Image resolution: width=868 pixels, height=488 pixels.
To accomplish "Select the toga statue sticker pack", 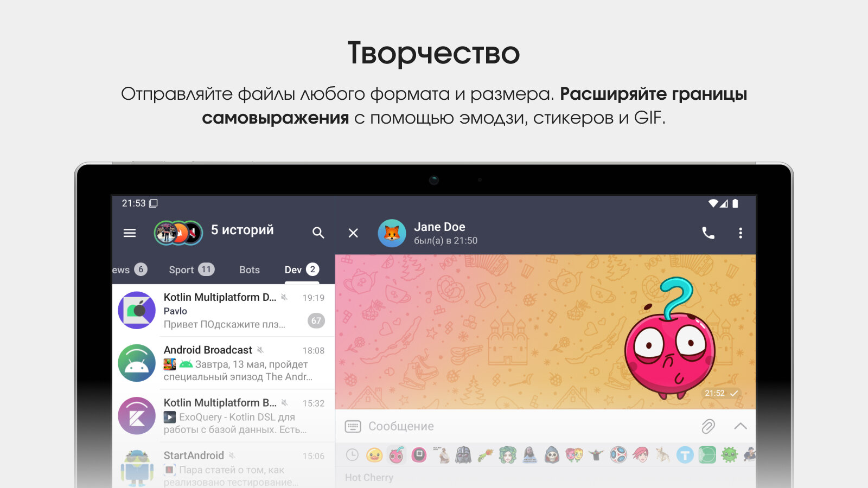I will 443,455.
